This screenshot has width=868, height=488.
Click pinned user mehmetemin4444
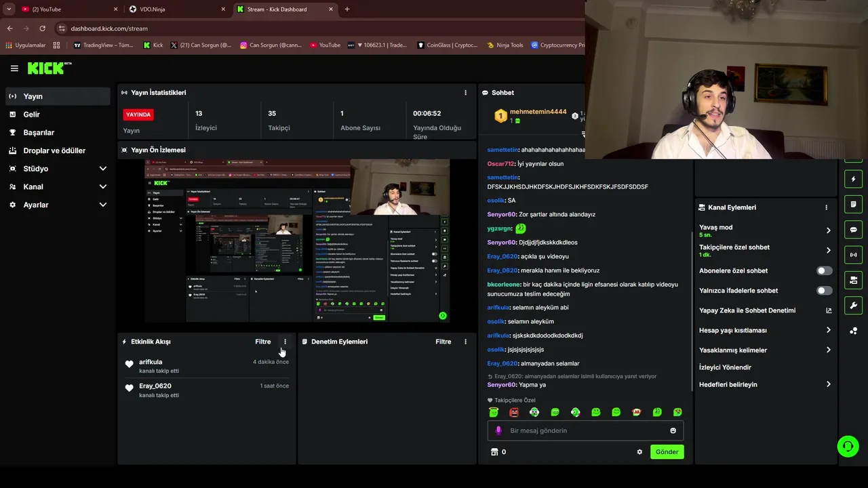pyautogui.click(x=538, y=112)
